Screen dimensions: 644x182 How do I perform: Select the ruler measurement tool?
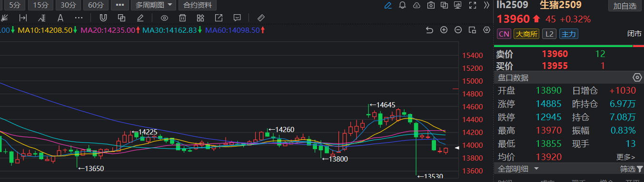click(x=260, y=18)
